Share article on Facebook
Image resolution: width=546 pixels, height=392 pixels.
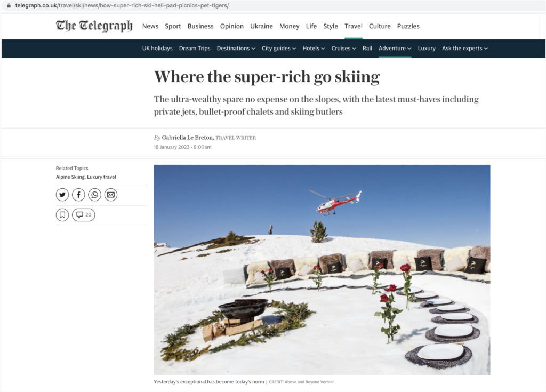78,195
